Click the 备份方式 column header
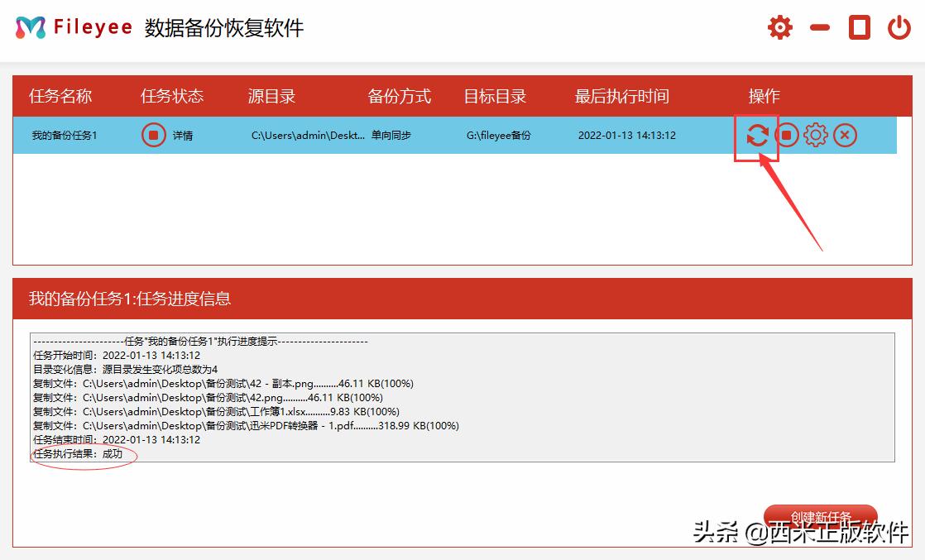Image resolution: width=925 pixels, height=560 pixels. click(399, 96)
